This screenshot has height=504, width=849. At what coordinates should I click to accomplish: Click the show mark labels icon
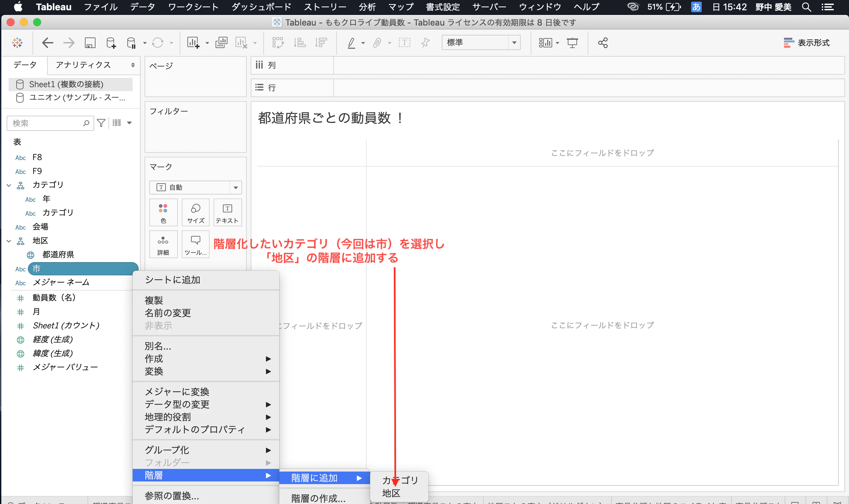(x=405, y=43)
